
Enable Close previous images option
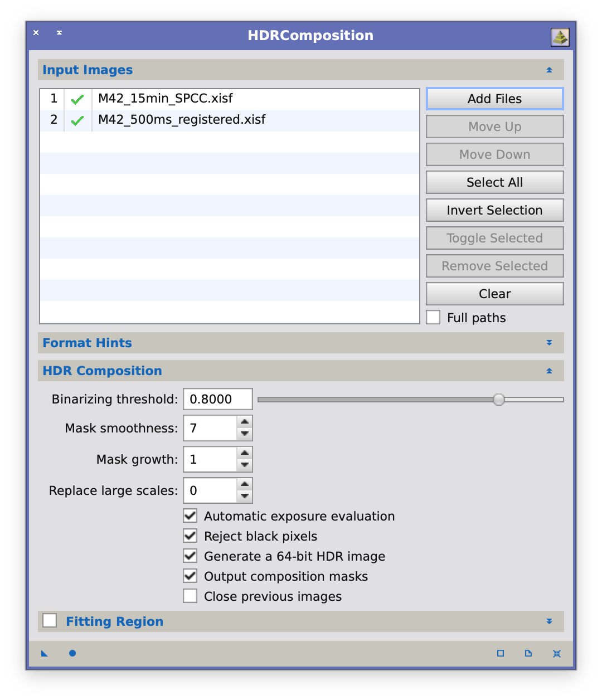190,596
